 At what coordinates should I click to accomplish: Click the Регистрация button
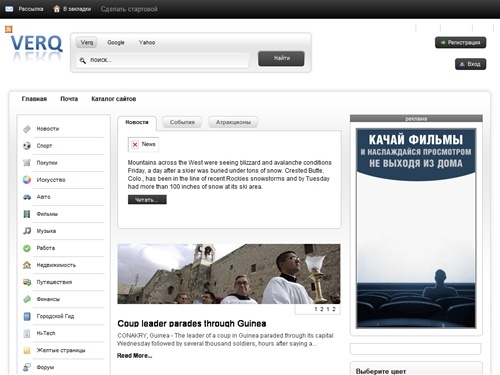[x=460, y=43]
